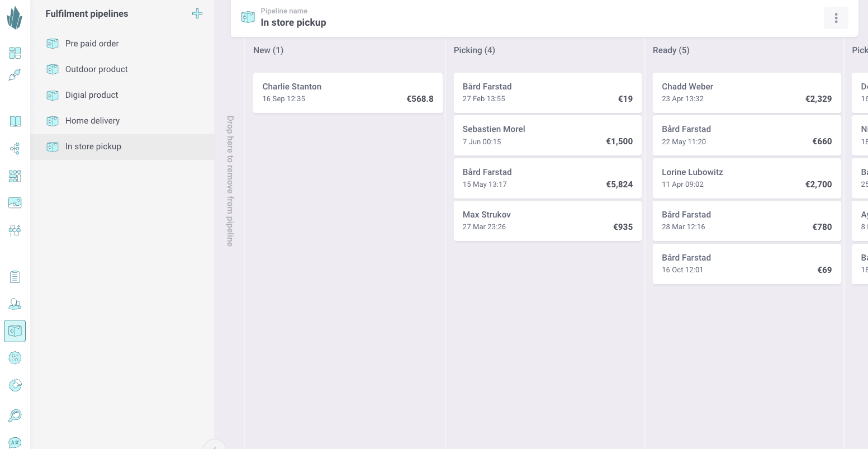Click the magnifier search icon in sidebar
The height and width of the screenshot is (449, 868).
pos(15,415)
